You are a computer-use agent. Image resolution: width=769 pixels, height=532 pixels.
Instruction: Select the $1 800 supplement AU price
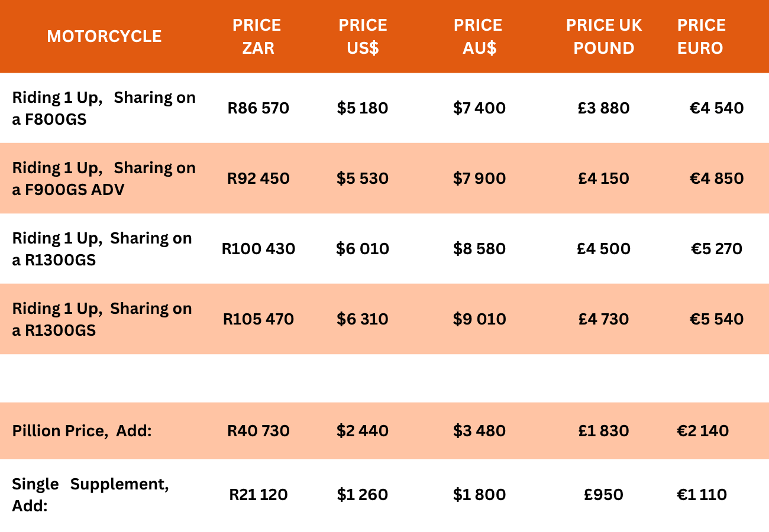point(480,495)
